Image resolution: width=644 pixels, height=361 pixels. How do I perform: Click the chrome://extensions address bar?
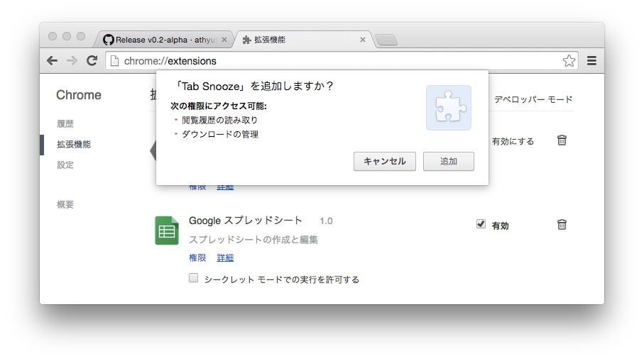[x=341, y=61]
